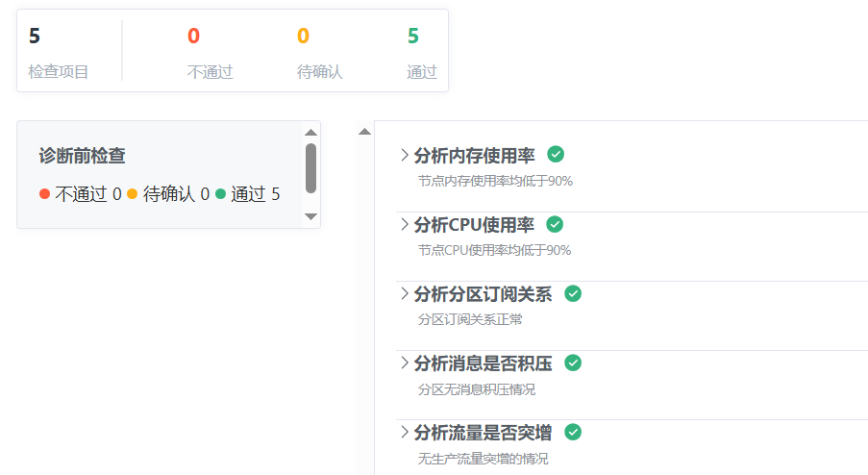Expand the 分析分区订阅关系 check item

pos(404,294)
